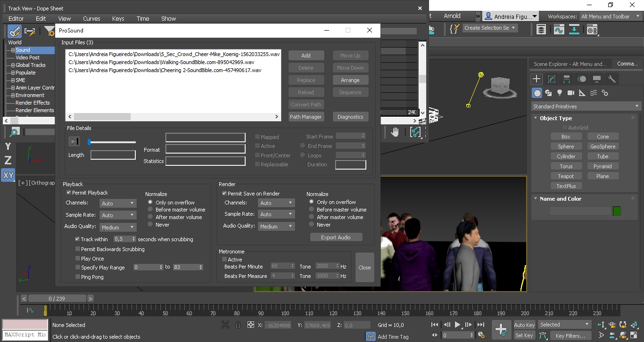Image resolution: width=644 pixels, height=342 pixels.
Task: Open the Filters funnel icon in Dope Sheet
Action: coord(50,32)
